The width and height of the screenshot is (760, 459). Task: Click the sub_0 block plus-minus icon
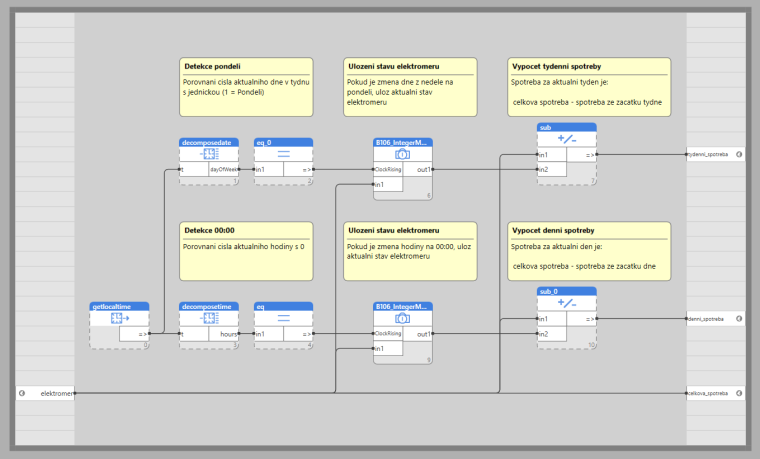(567, 303)
